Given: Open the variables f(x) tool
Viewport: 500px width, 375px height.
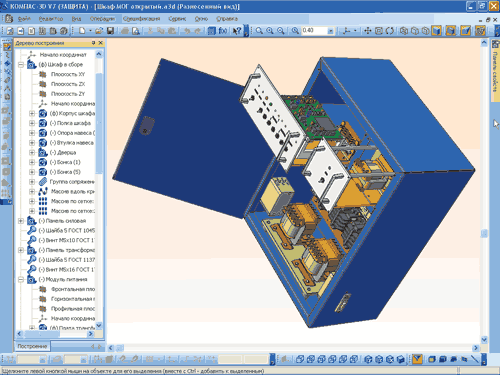Looking at the screenshot, I should [x=223, y=31].
